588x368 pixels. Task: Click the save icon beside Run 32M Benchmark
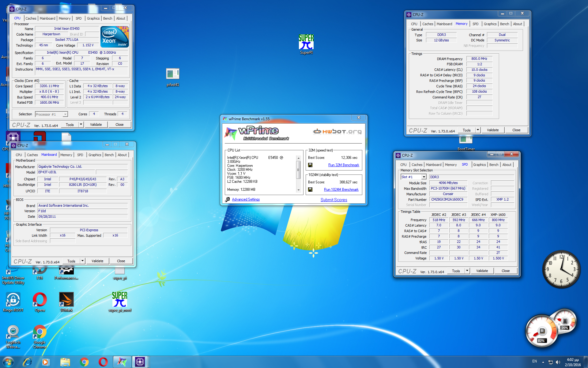[x=310, y=165]
